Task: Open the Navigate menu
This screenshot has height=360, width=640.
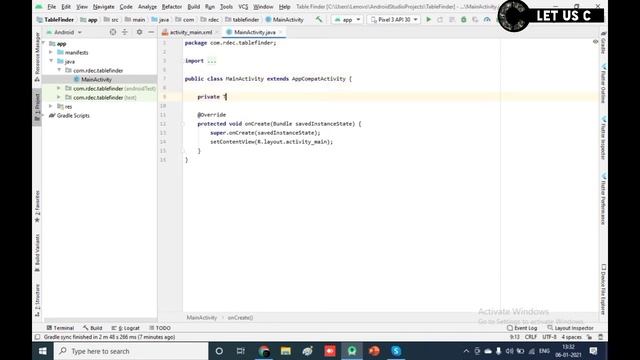Action: pos(104,7)
